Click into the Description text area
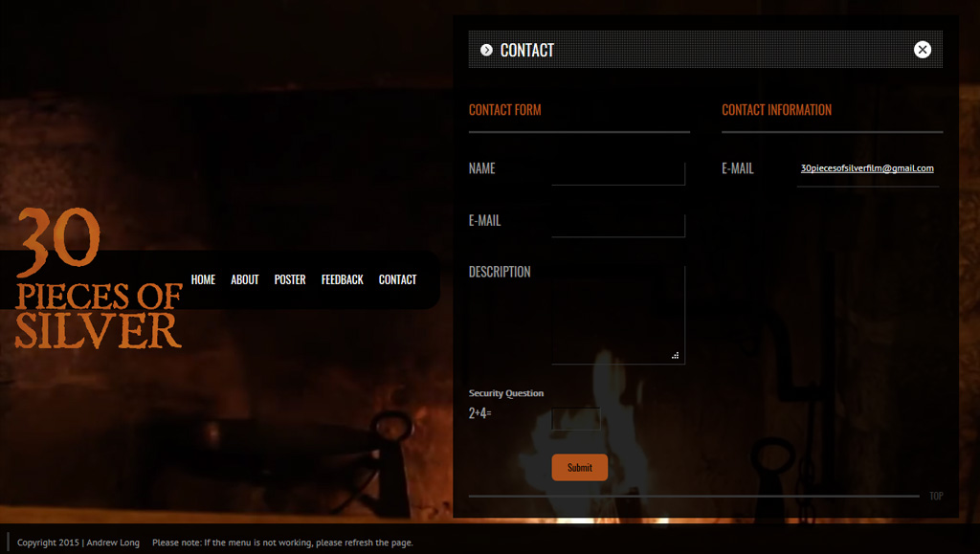Image resolution: width=980 pixels, height=554 pixels. click(618, 315)
